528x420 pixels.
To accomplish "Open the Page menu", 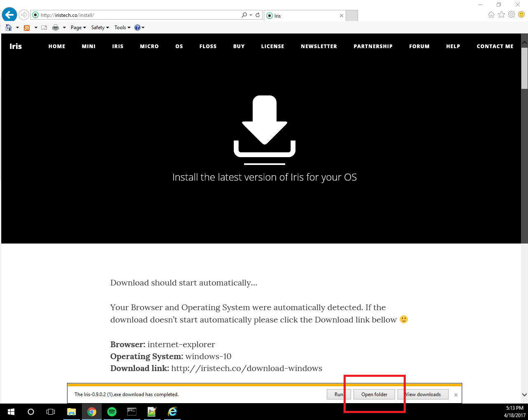I will [x=78, y=28].
